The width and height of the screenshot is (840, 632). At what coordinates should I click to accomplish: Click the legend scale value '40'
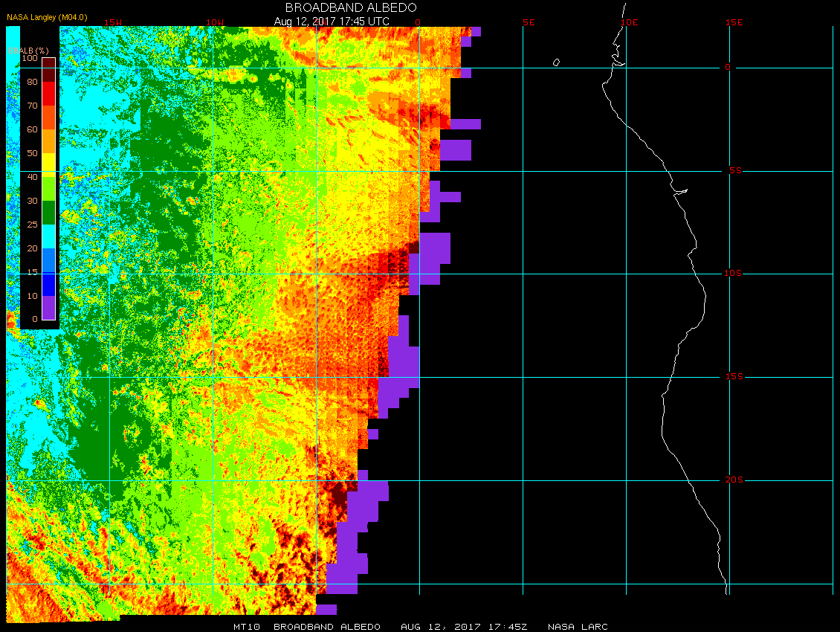click(x=33, y=177)
